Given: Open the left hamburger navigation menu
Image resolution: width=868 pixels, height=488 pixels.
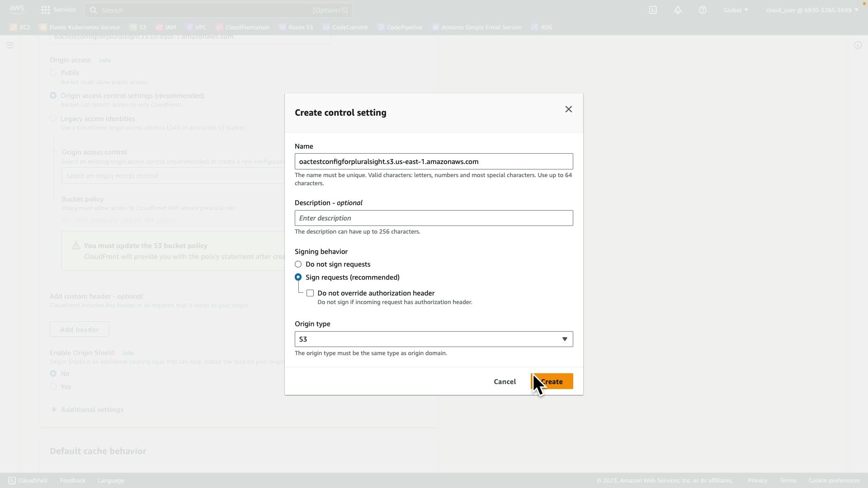Looking at the screenshot, I should click(x=10, y=45).
